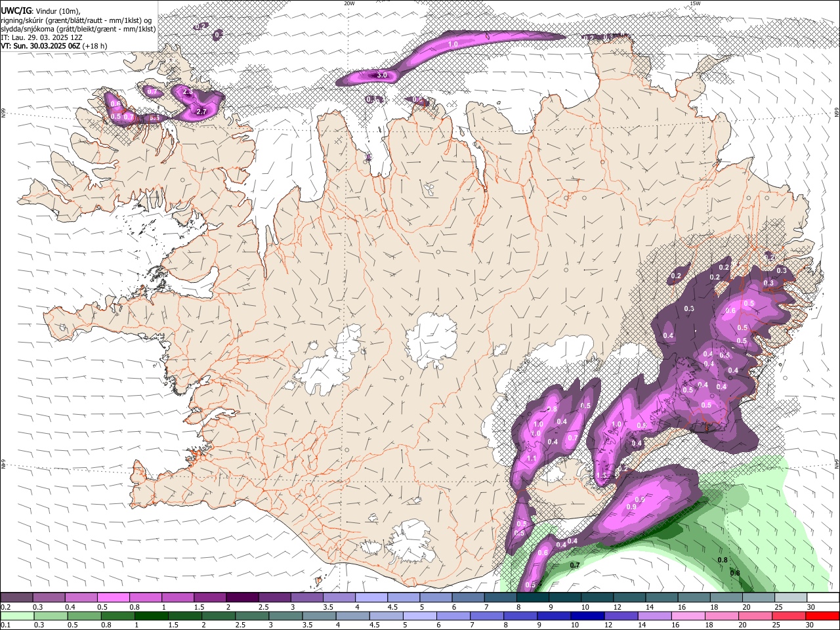
Task: Click the 'VT: Sun. 30.03.2025 06Z' valid time
Action: click(x=40, y=46)
